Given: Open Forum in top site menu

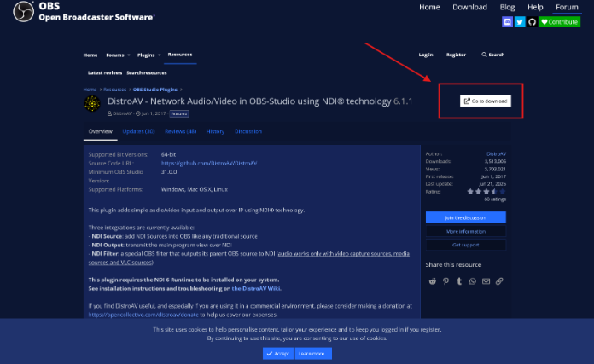Looking at the screenshot, I should click(567, 7).
